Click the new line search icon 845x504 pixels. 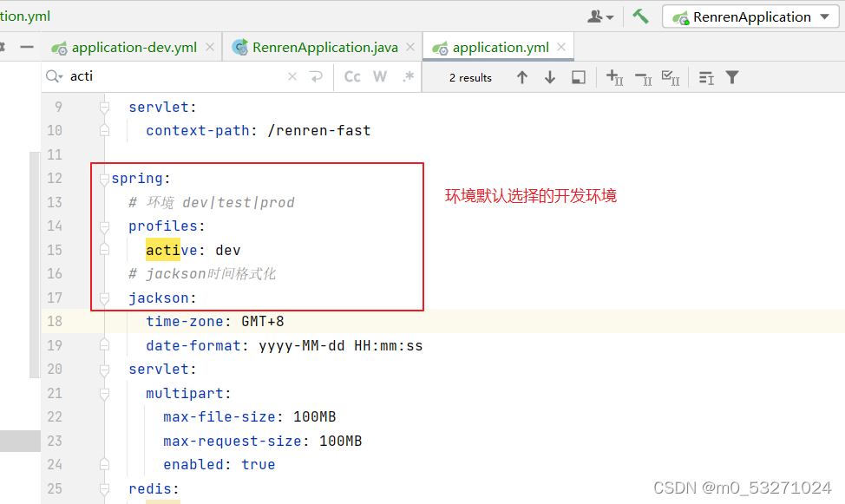pos(317,76)
